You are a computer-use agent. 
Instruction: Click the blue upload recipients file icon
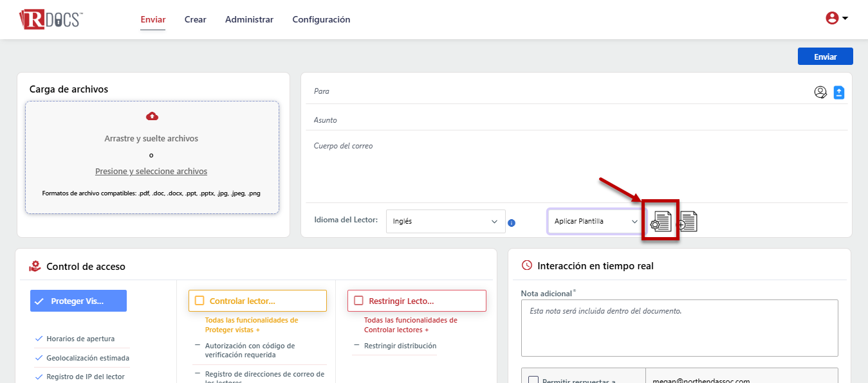(839, 93)
